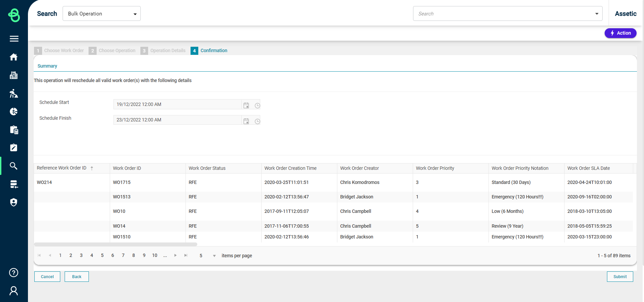644x302 pixels.
Task: Go to last page arrow
Action: [x=186, y=255]
